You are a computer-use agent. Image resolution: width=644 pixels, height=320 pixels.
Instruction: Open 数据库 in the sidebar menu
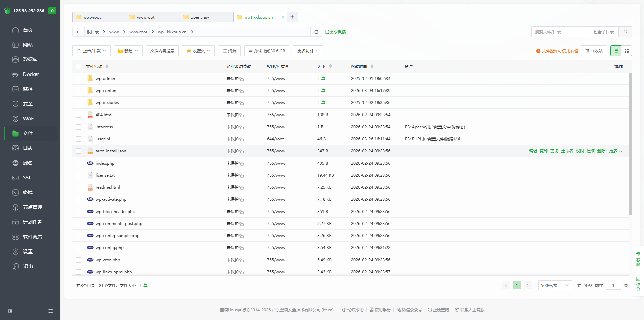click(30, 59)
